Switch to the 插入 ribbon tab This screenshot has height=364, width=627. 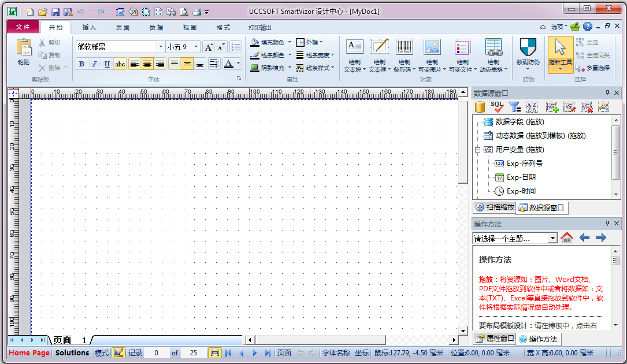89,27
